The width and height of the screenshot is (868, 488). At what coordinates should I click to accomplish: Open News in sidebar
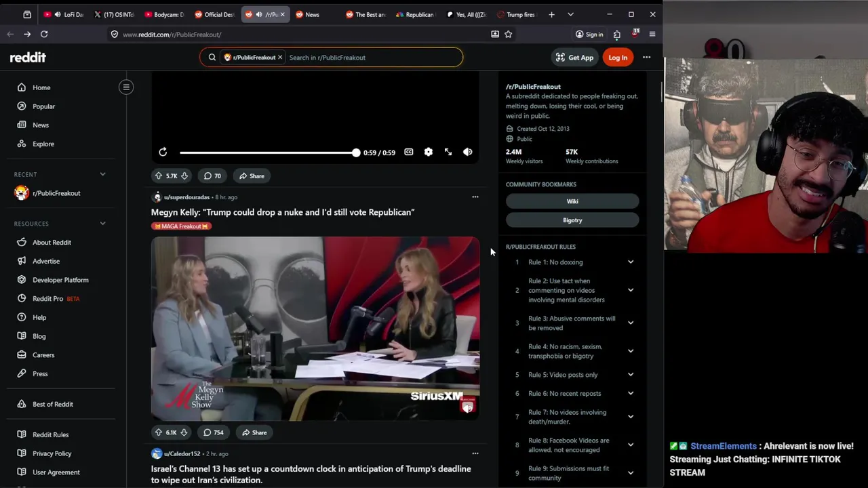(41, 125)
